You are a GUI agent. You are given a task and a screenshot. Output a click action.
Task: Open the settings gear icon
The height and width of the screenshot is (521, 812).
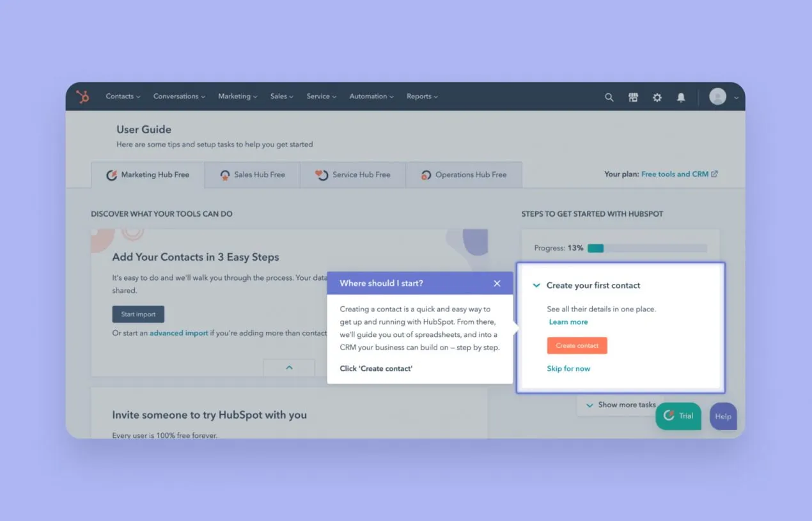(657, 97)
